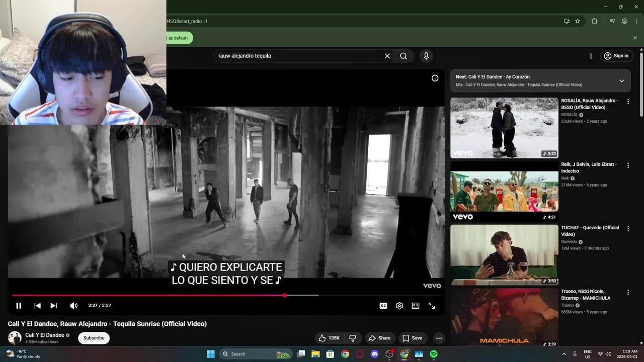Skip to the next video in the player
This screenshot has height=362, width=644.
pos(53,306)
